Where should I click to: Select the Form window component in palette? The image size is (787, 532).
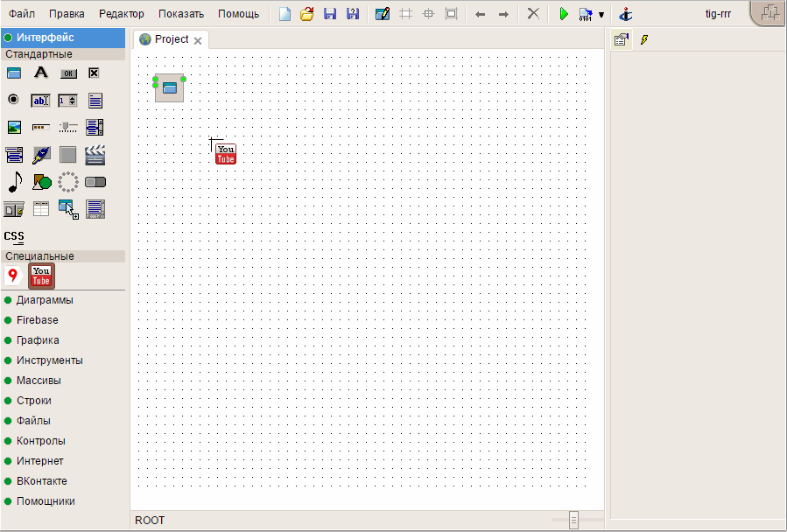tap(14, 73)
